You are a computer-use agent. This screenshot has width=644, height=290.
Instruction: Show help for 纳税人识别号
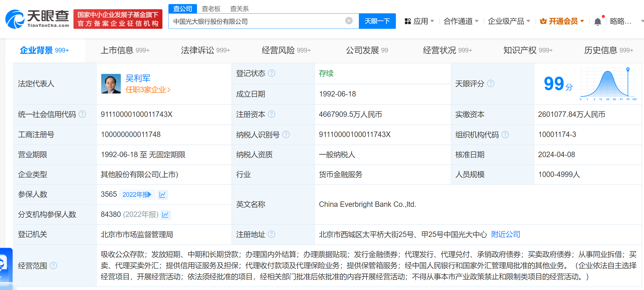286,134
